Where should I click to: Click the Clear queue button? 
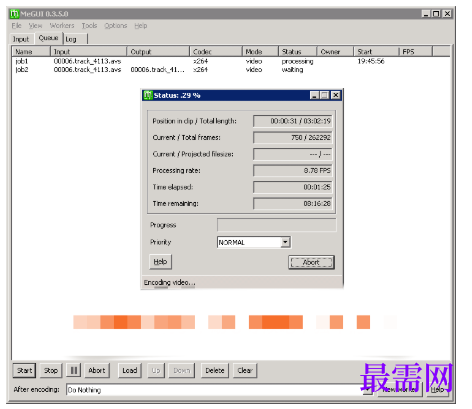point(245,370)
